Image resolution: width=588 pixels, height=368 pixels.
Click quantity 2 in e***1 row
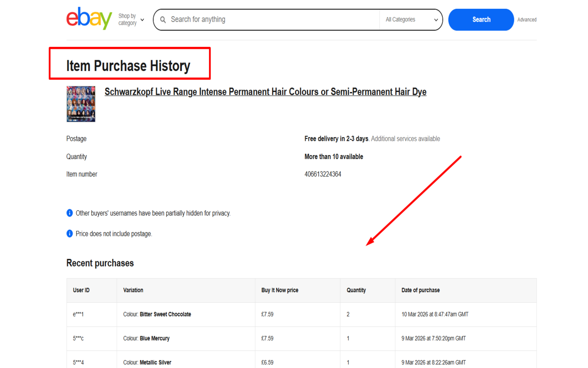(x=348, y=315)
